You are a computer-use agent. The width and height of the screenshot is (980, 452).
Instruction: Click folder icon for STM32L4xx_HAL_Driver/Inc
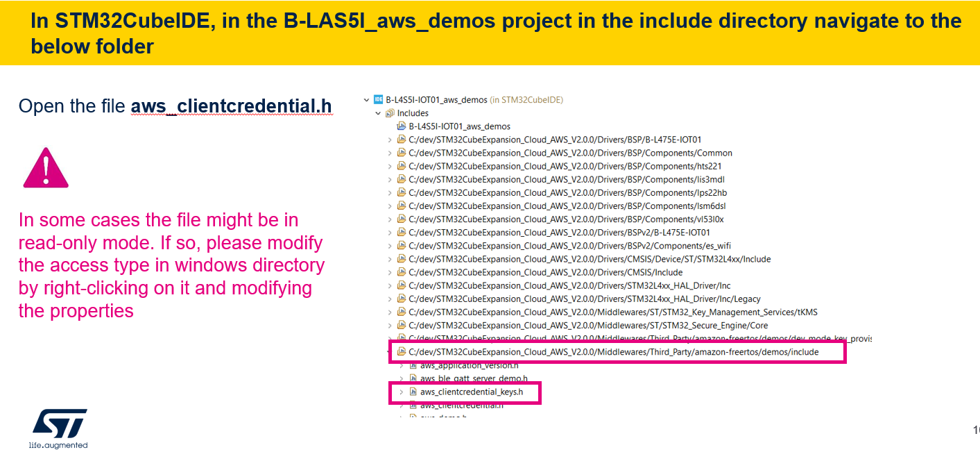(x=401, y=285)
